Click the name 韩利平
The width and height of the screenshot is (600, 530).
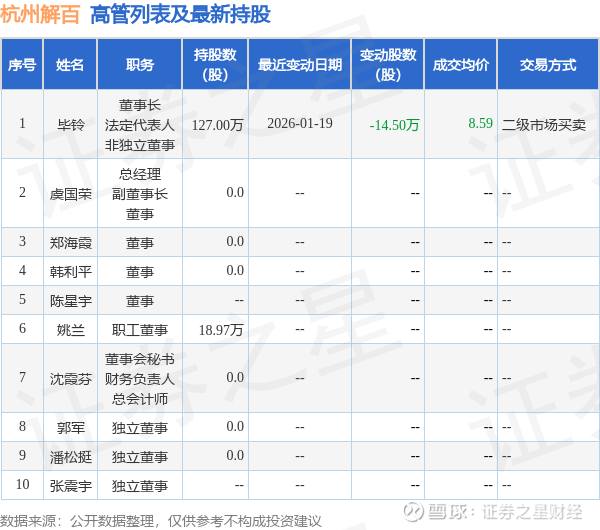click(x=70, y=271)
